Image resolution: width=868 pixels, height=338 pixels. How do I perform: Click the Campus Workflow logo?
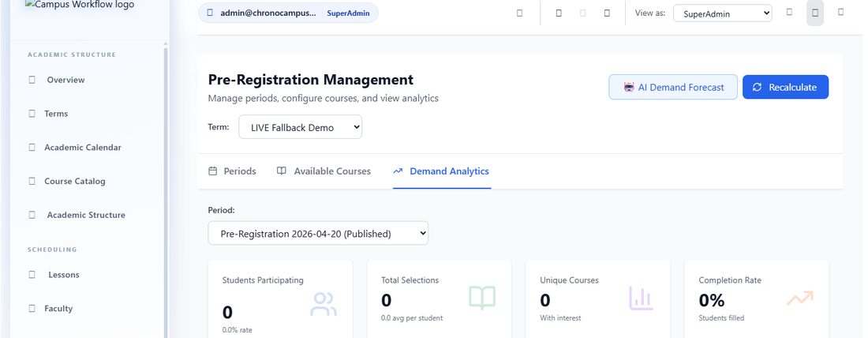click(79, 6)
